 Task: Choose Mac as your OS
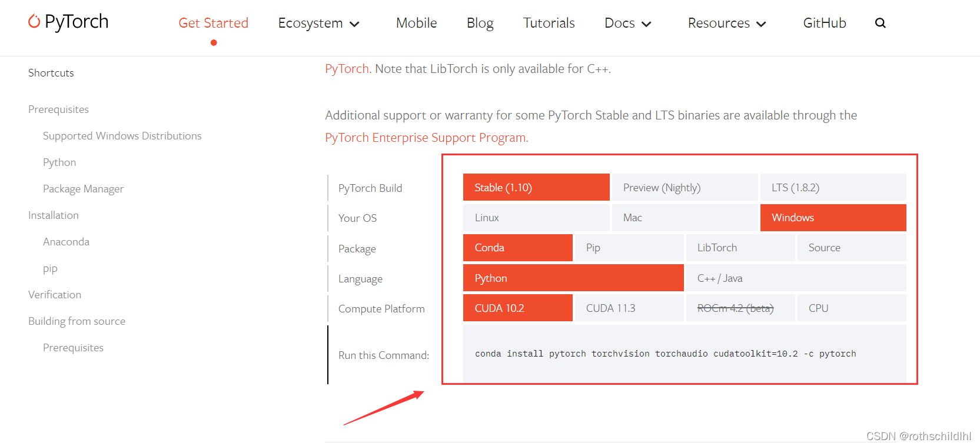tap(685, 218)
